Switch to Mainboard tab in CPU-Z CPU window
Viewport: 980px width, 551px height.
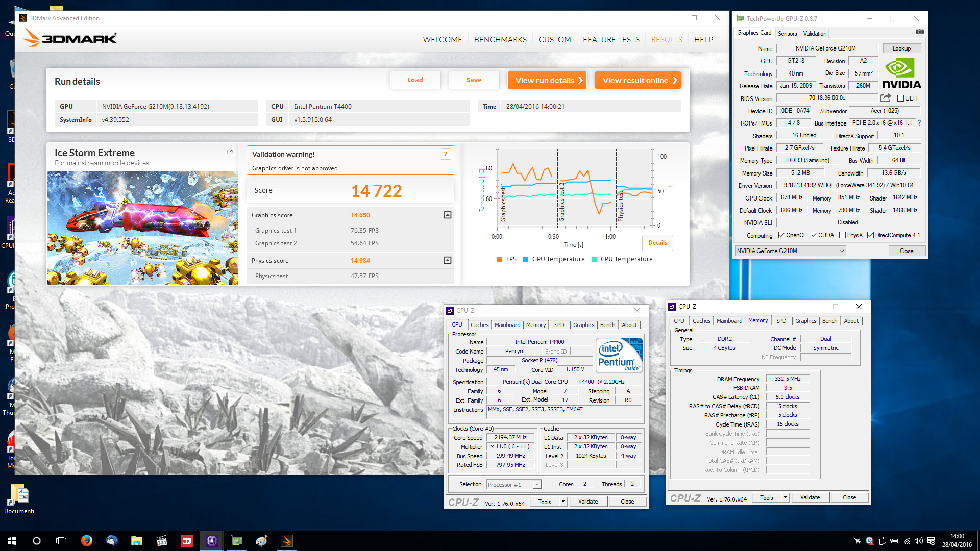click(x=507, y=325)
